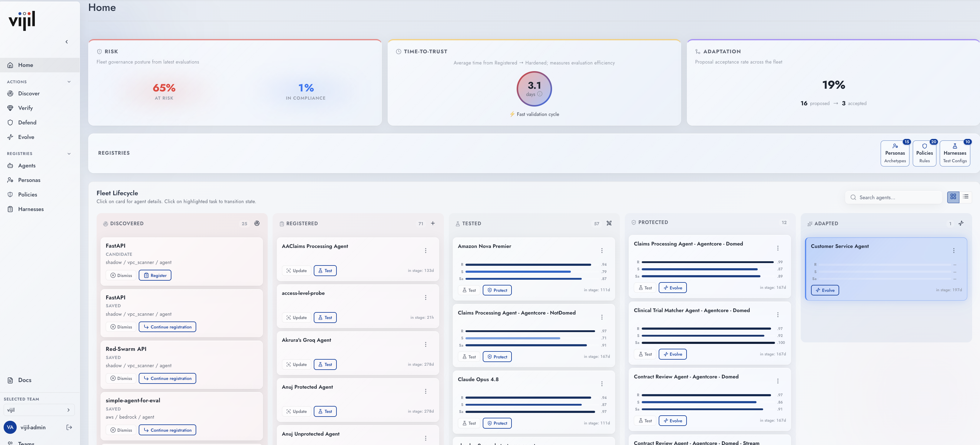Evolve the Customer Service Agent

pos(825,290)
